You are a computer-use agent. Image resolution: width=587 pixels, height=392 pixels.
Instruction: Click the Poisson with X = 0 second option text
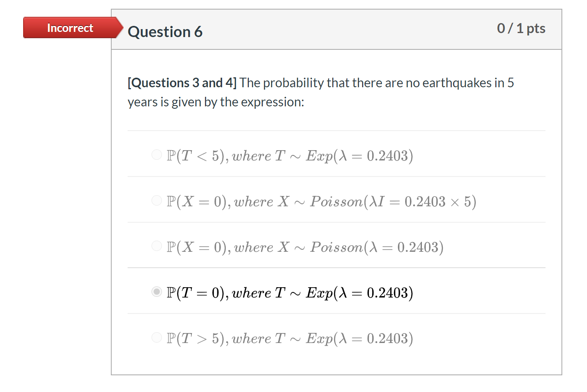321,201
